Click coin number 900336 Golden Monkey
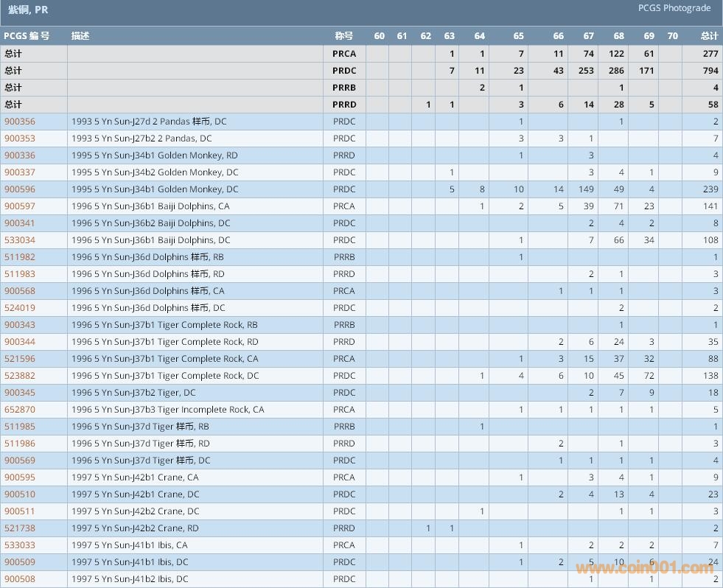 [20, 155]
